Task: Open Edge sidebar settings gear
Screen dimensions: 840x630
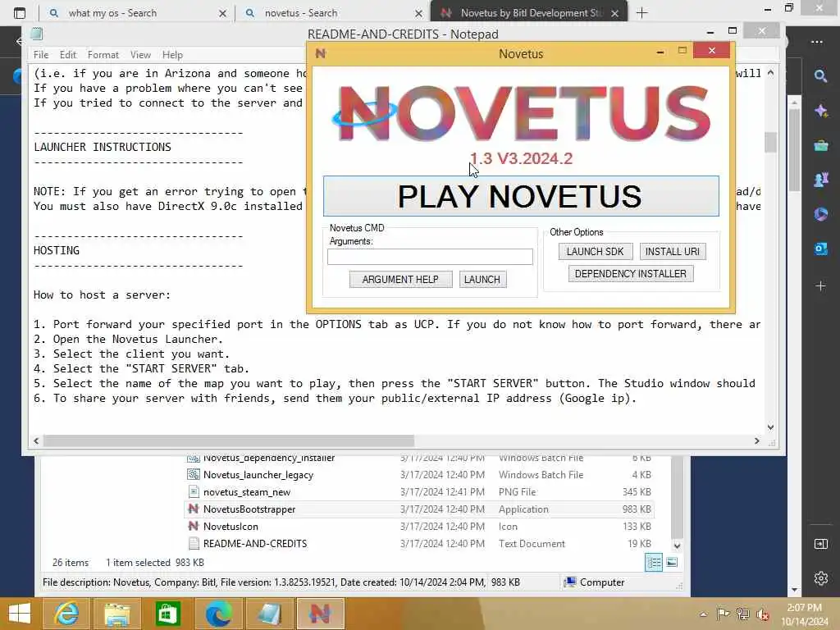Action: pos(820,578)
